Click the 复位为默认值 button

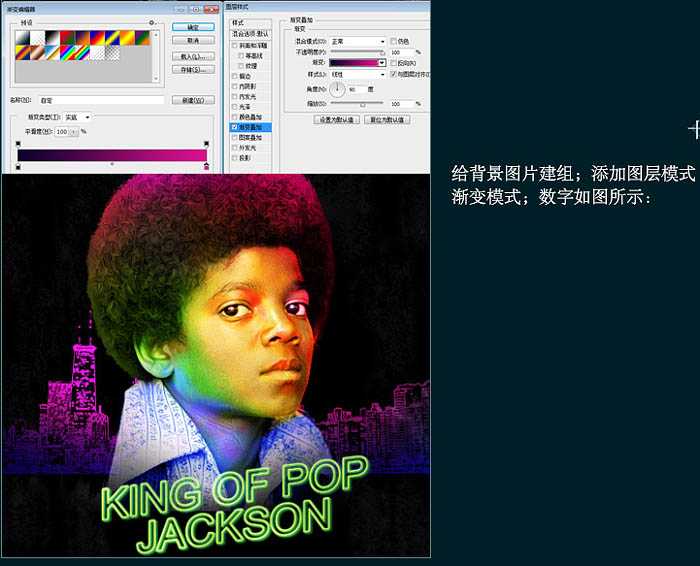coord(387,120)
